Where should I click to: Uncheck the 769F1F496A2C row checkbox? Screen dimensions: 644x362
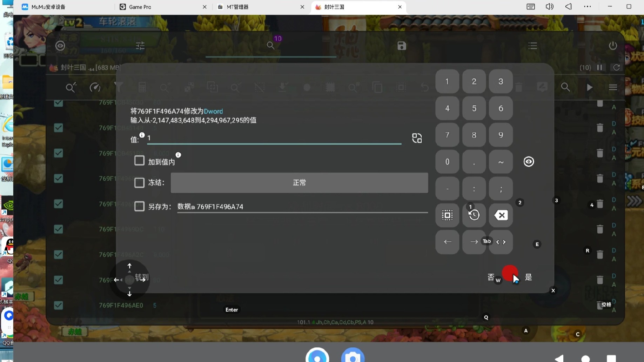[59, 255]
